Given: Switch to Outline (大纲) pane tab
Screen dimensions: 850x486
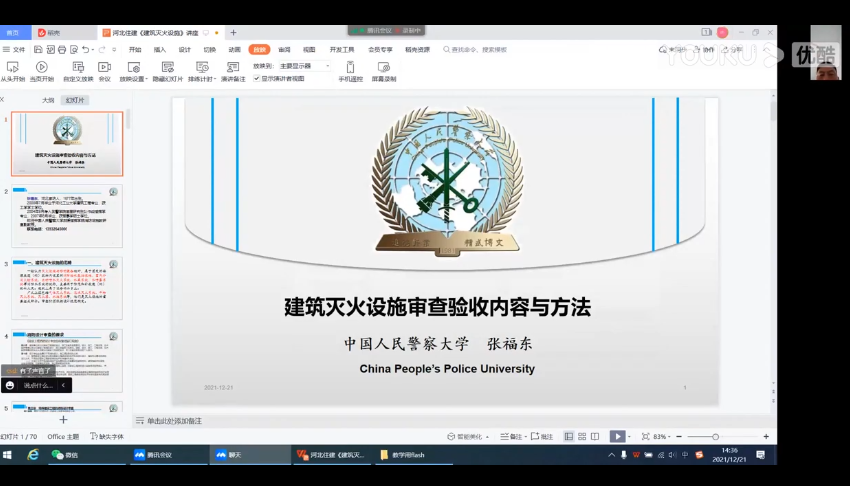Looking at the screenshot, I should click(x=48, y=100).
